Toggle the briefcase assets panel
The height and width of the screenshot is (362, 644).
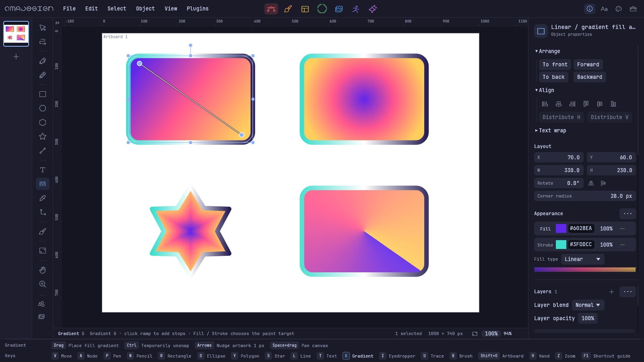click(x=633, y=9)
